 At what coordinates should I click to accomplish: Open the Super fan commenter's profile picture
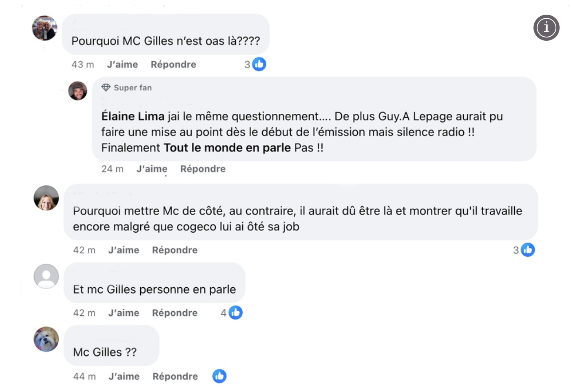click(x=77, y=91)
